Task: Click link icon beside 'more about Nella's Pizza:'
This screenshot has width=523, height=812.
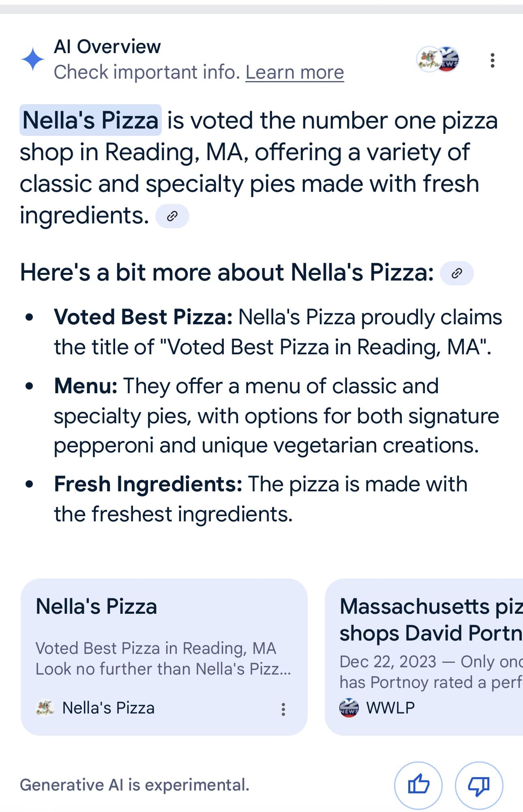Action: (x=457, y=273)
